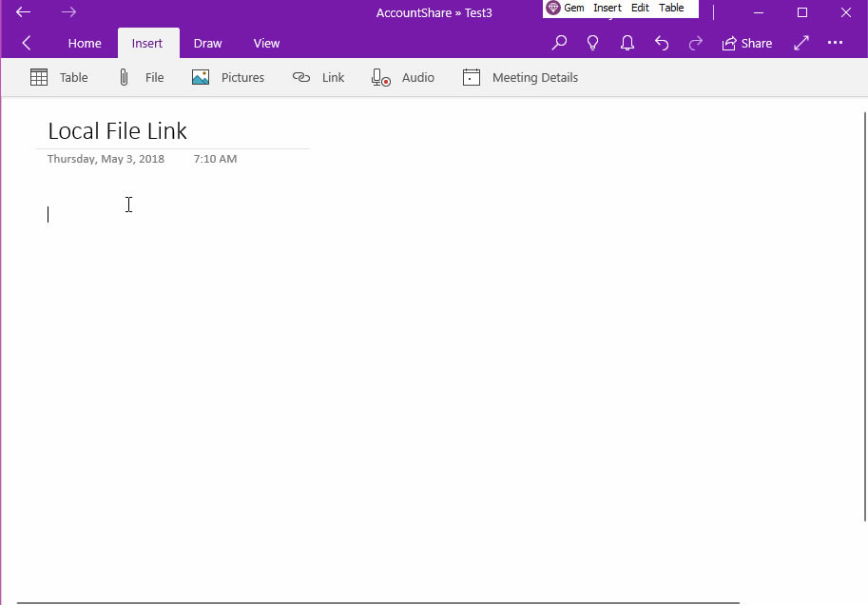This screenshot has height=605, width=868.
Task: Select the page title Local File Link
Action: [117, 131]
